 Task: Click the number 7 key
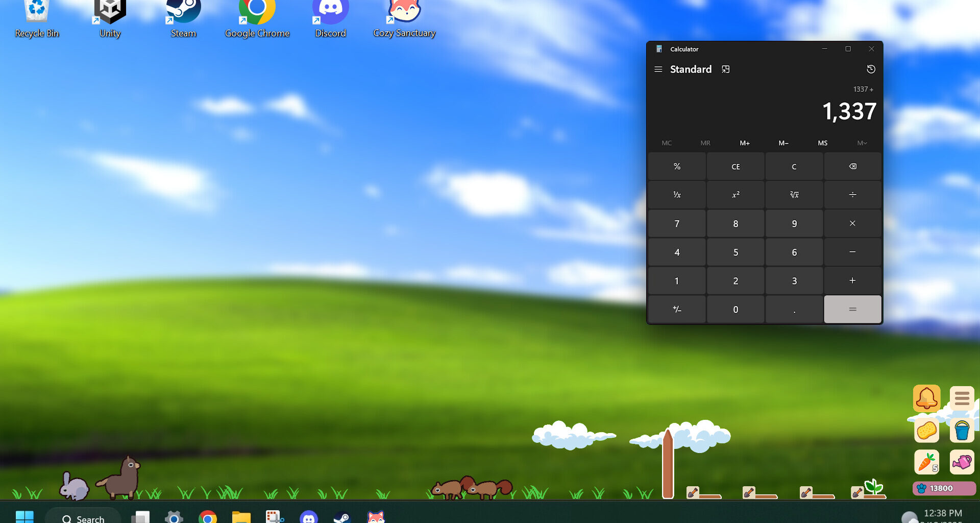click(x=677, y=223)
